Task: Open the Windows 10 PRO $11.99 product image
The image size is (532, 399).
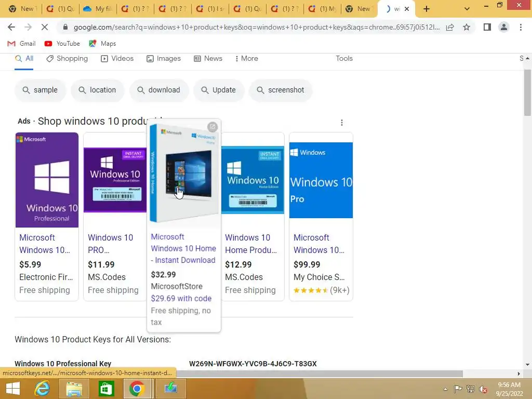Action: [x=115, y=180]
